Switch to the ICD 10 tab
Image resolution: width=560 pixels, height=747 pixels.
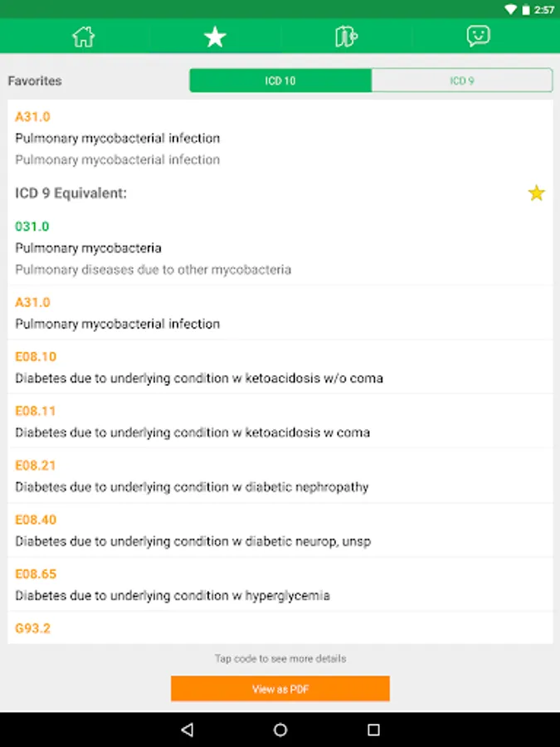280,81
